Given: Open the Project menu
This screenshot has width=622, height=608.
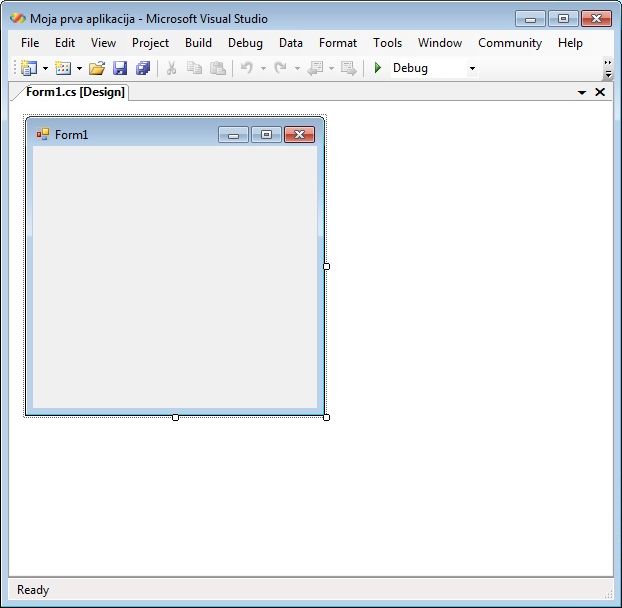Looking at the screenshot, I should (150, 43).
